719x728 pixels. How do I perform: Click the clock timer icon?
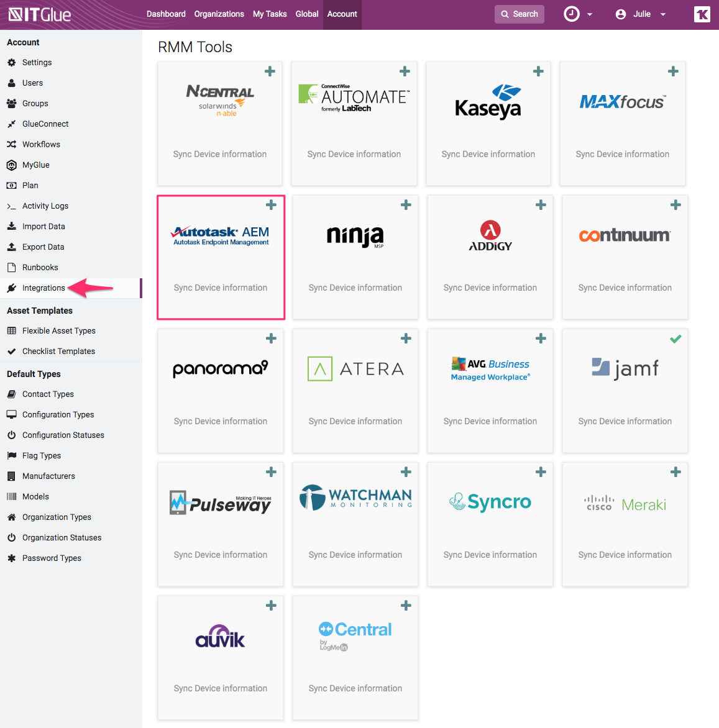click(x=571, y=14)
